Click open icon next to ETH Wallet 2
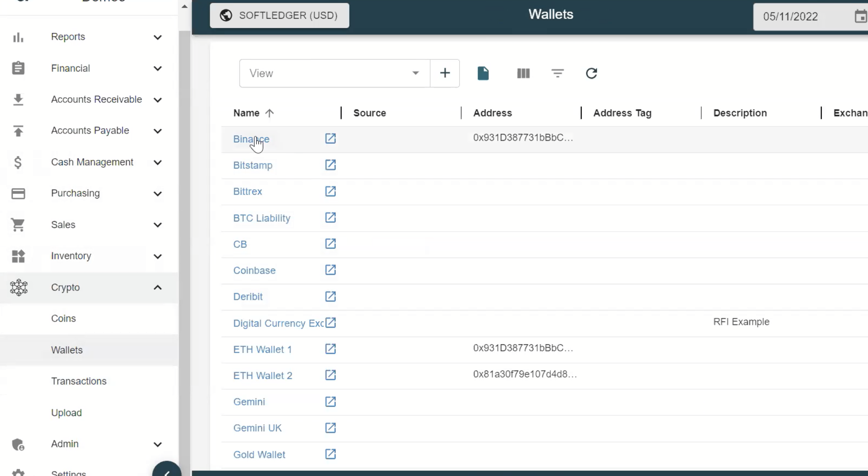This screenshot has width=868, height=476. click(330, 375)
